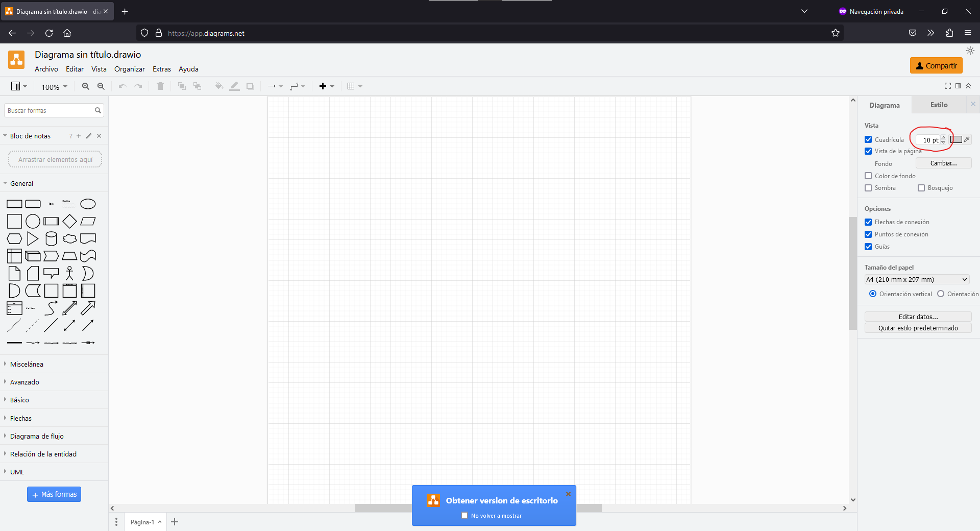The width and height of the screenshot is (980, 531).
Task: Open the Extras menu
Action: coord(162,69)
